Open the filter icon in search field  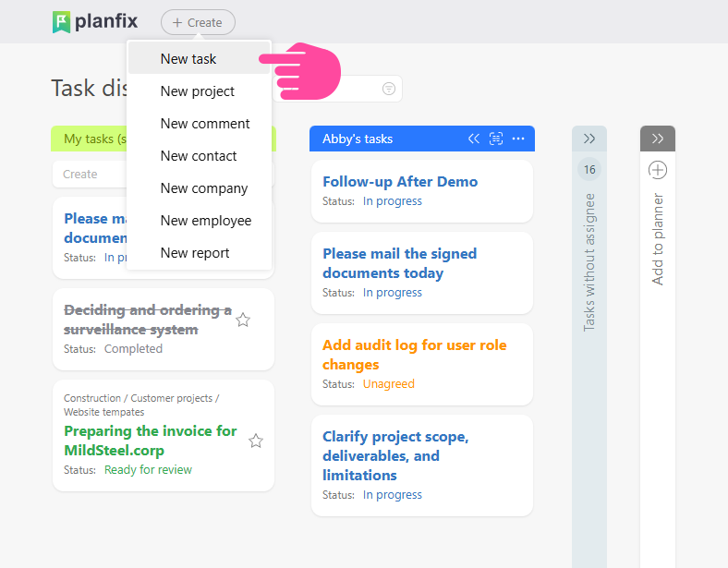[x=389, y=89]
